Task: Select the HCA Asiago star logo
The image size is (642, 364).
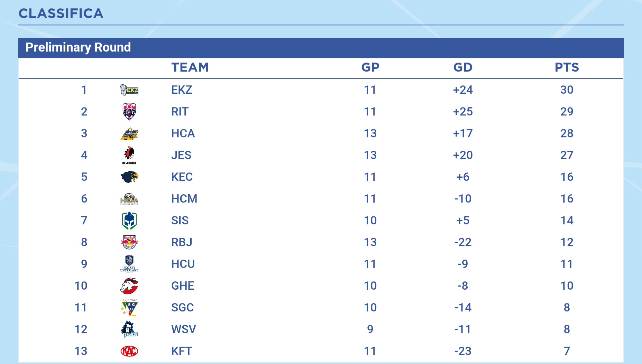Action: tap(129, 133)
